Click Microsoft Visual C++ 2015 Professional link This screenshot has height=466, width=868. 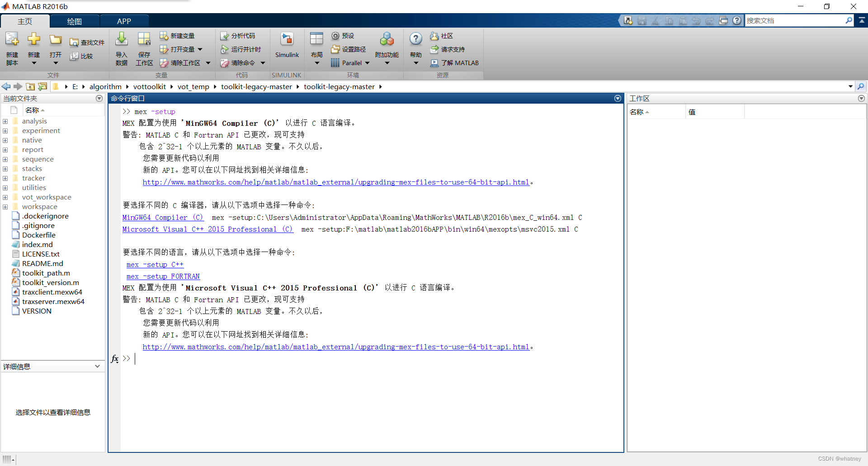pyautogui.click(x=208, y=229)
